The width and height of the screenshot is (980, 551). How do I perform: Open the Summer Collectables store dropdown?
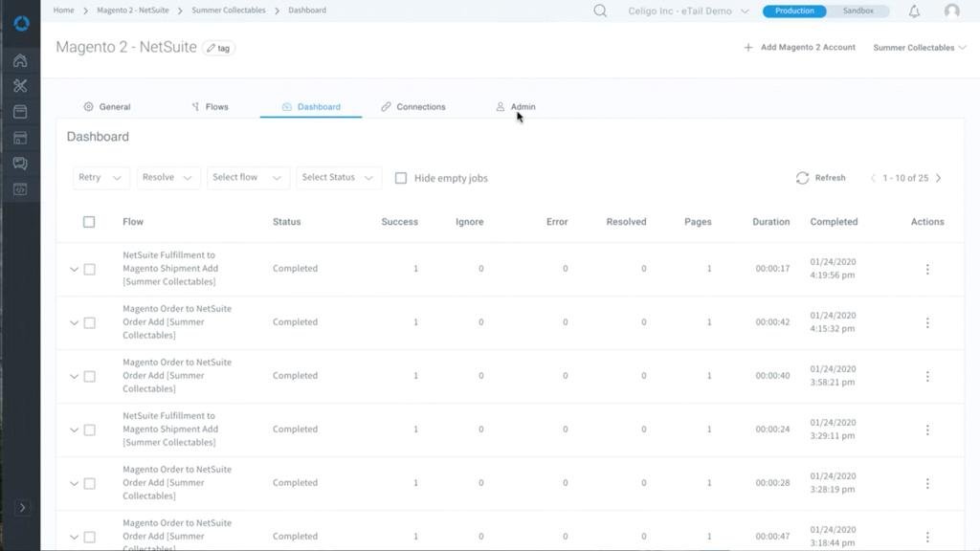[x=920, y=48]
